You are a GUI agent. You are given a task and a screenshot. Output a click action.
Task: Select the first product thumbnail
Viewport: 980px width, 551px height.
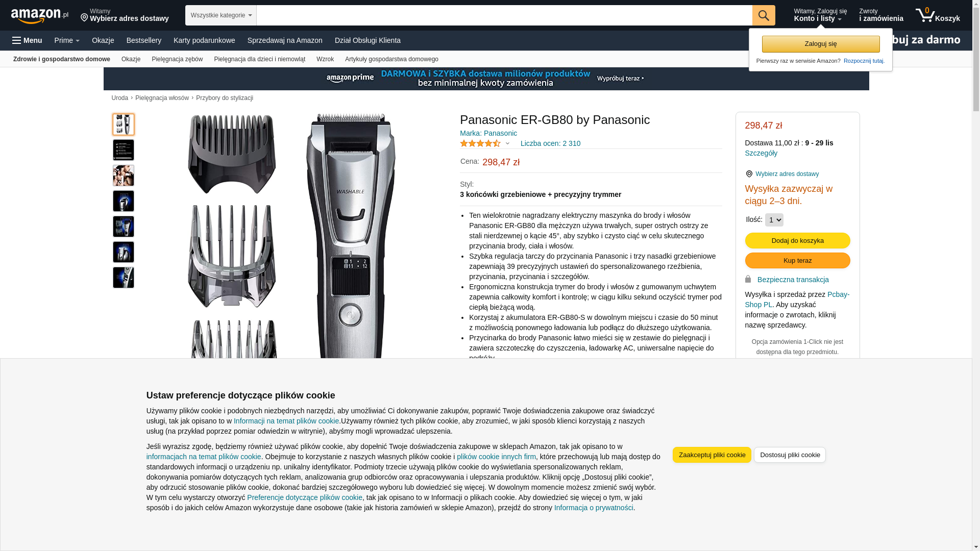click(124, 124)
